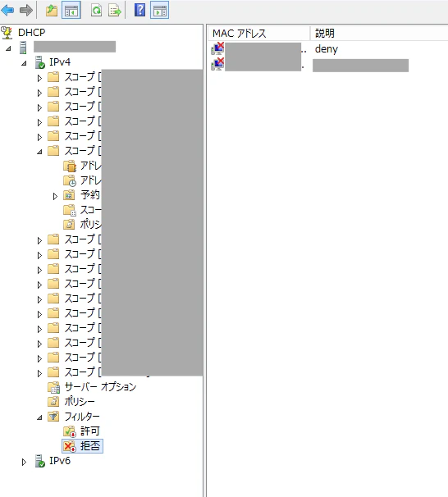Select サーバー オプション
The width and height of the screenshot is (448, 497).
pyautogui.click(x=100, y=387)
